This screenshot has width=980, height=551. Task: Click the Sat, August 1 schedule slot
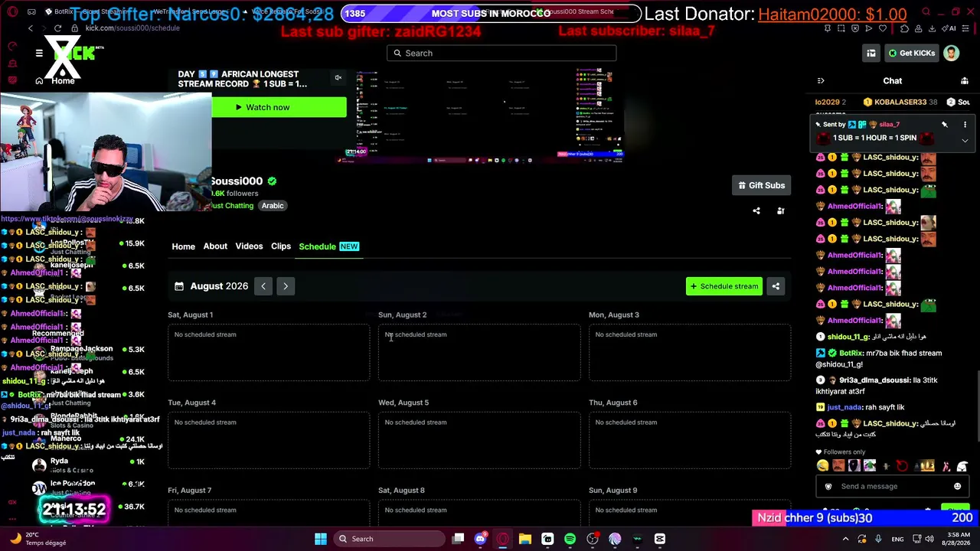[269, 353]
